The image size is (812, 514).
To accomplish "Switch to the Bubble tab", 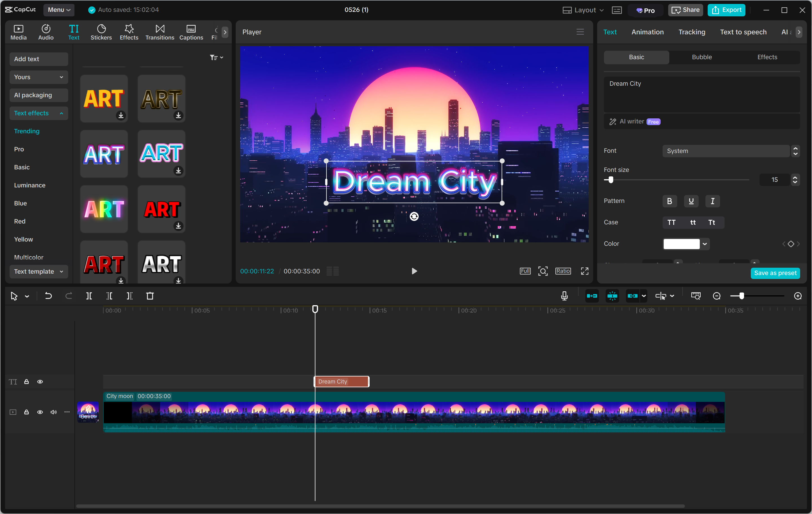I will click(701, 57).
